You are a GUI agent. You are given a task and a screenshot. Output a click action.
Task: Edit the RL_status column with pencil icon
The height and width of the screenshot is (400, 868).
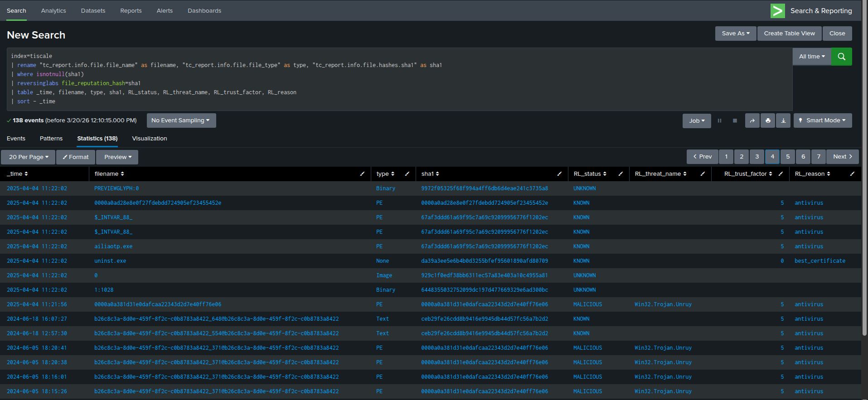tap(621, 174)
